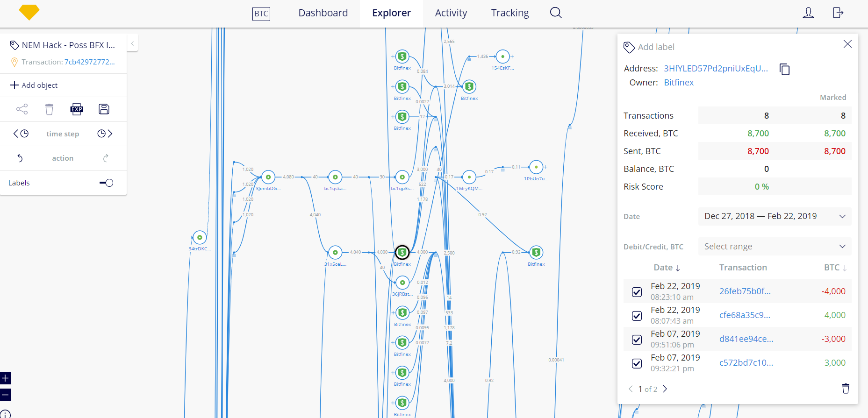Undo the last action
This screenshot has width=868, height=418.
pos(20,158)
